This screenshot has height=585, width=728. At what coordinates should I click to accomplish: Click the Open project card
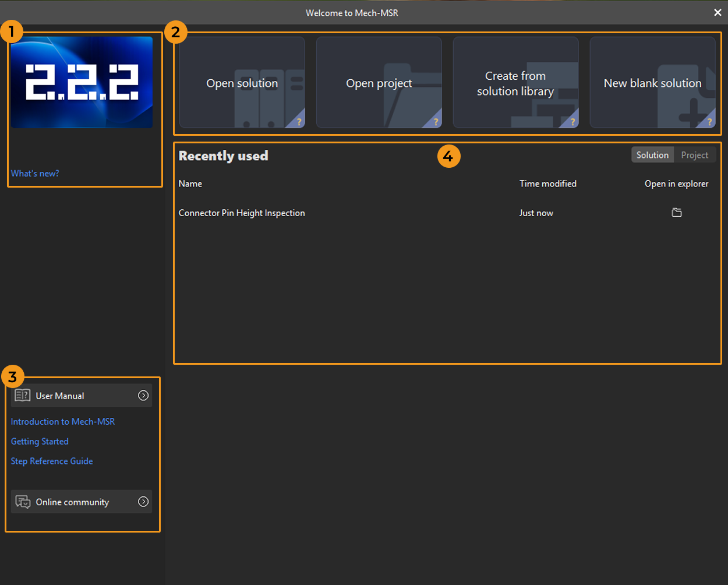[x=379, y=83]
